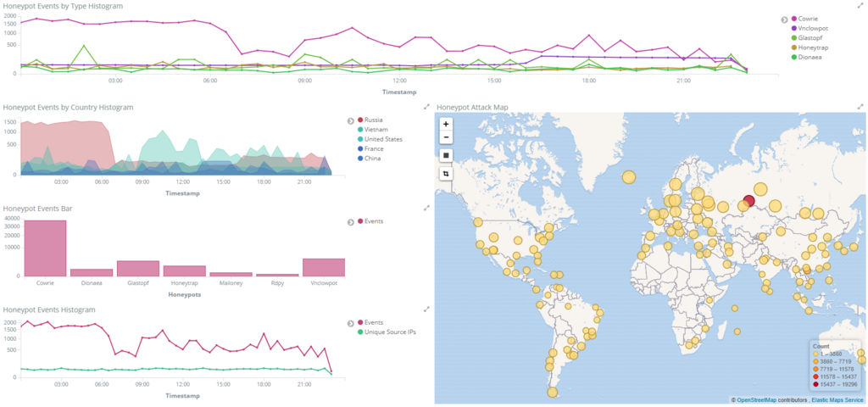Open the Elastic Maps Service link
This screenshot has height=407, width=868.
coord(838,399)
